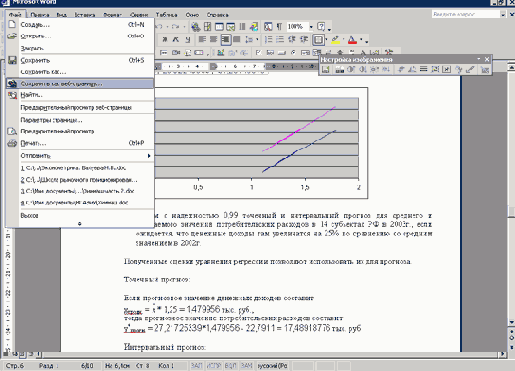
Task: Open the font color dropdown arrow
Action: pyautogui.click(x=361, y=39)
